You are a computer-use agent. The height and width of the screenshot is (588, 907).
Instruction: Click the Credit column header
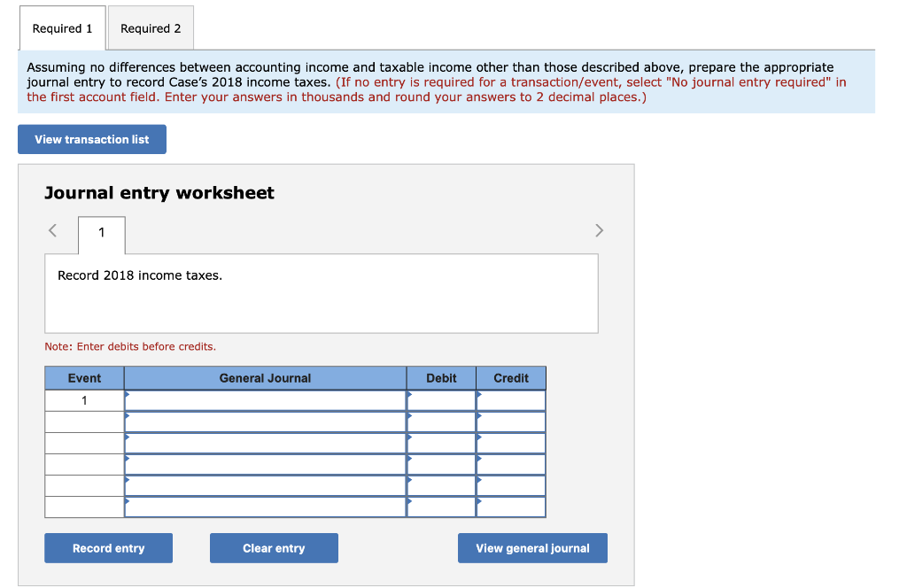tap(511, 378)
